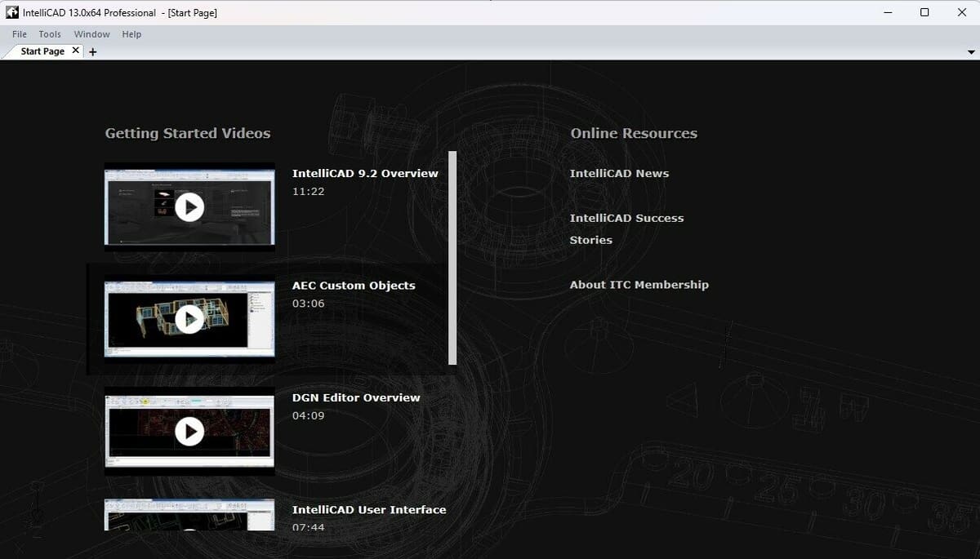Play the IntelliCAD 9.2 Overview video

pos(189,207)
